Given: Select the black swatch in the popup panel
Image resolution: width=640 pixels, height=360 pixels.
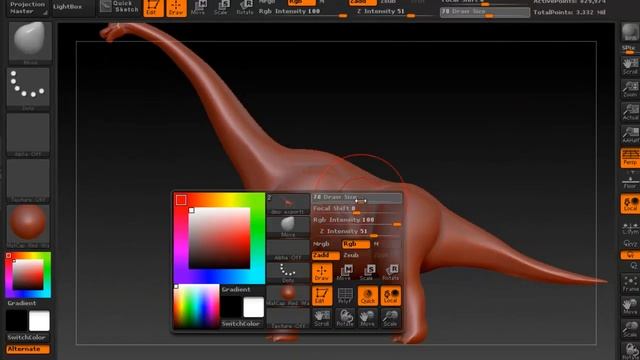Looking at the screenshot, I should [231, 307].
